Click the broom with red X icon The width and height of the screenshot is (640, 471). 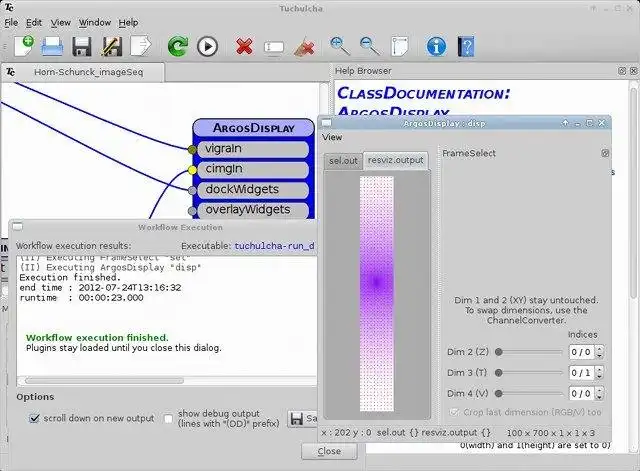click(x=304, y=47)
